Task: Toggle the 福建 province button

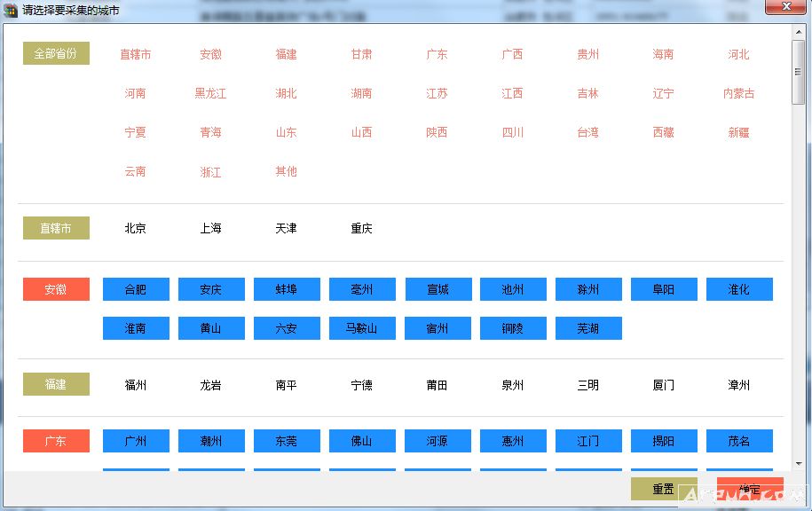Action: point(56,385)
